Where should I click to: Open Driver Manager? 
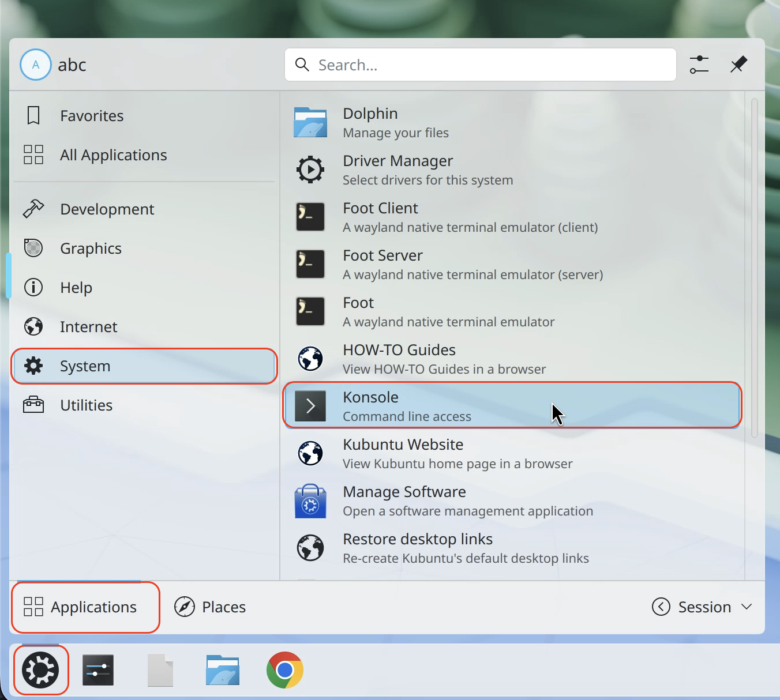click(x=512, y=170)
